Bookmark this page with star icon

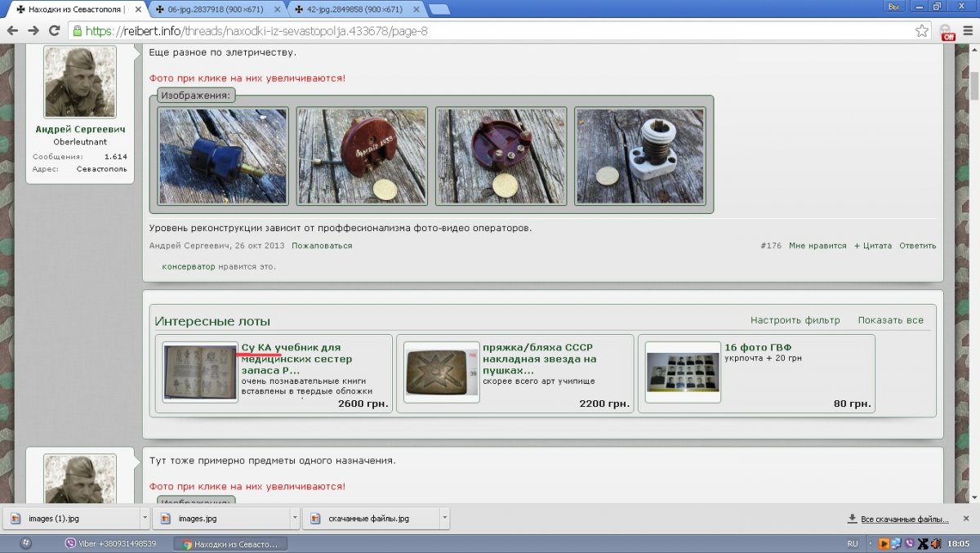[922, 30]
